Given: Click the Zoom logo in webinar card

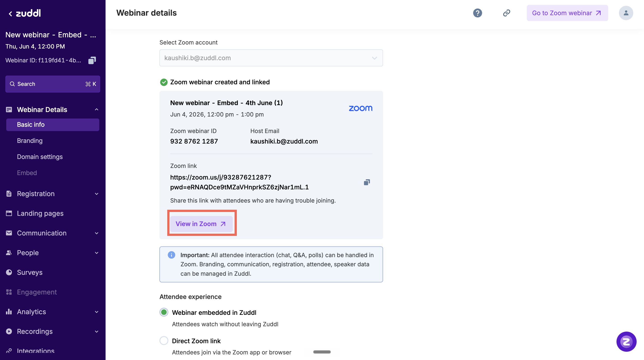Looking at the screenshot, I should [360, 108].
